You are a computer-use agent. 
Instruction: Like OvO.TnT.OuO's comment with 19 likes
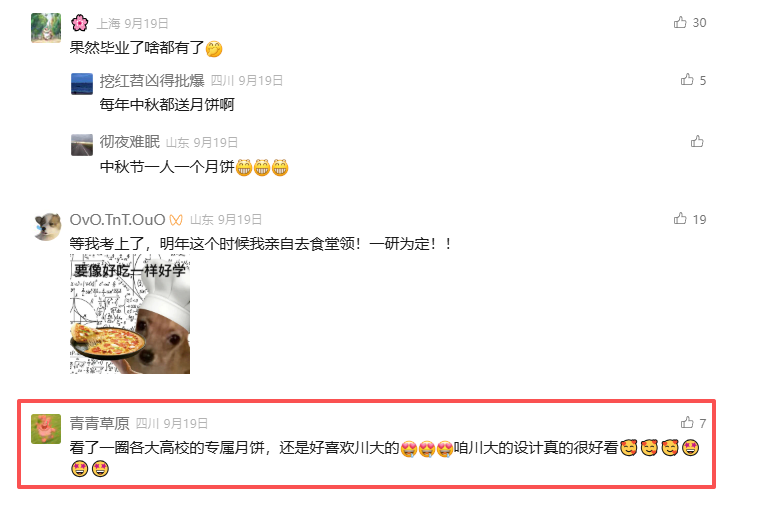tap(680, 219)
